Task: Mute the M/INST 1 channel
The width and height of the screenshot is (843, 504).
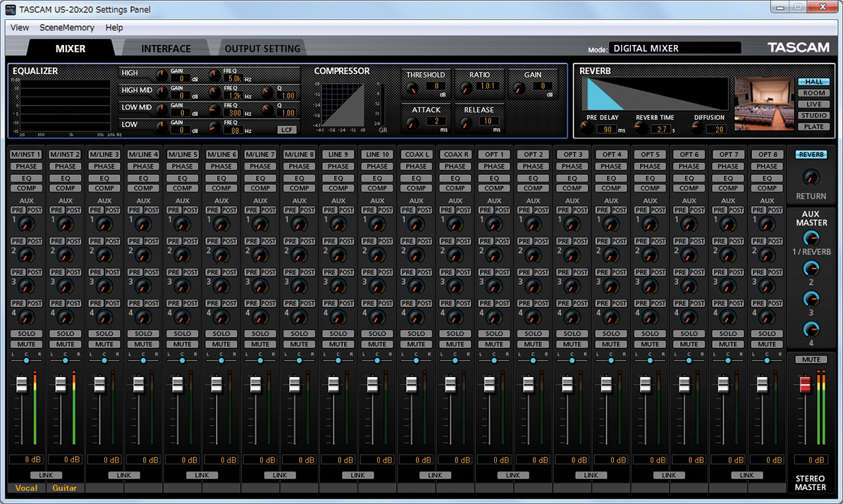Action: tap(27, 345)
